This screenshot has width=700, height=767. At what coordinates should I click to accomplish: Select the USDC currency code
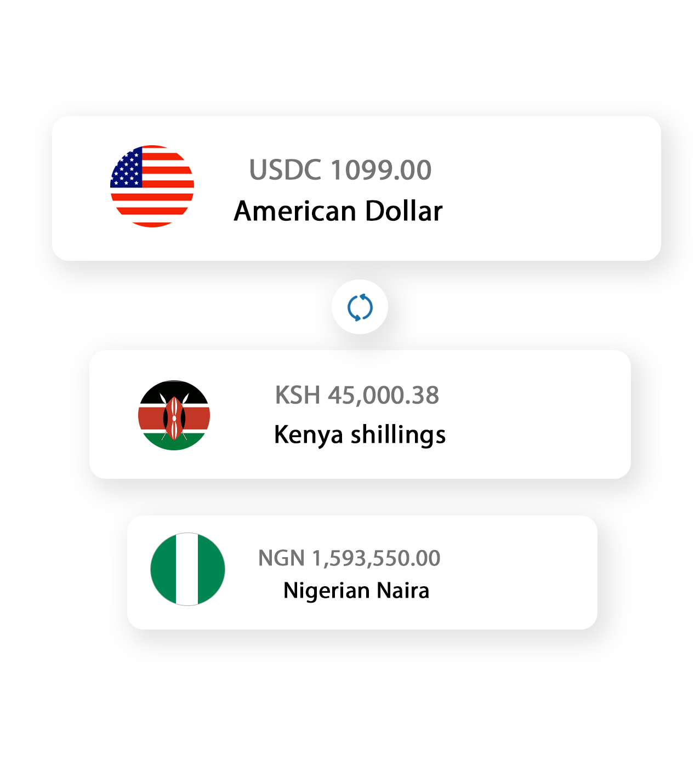[x=285, y=170]
